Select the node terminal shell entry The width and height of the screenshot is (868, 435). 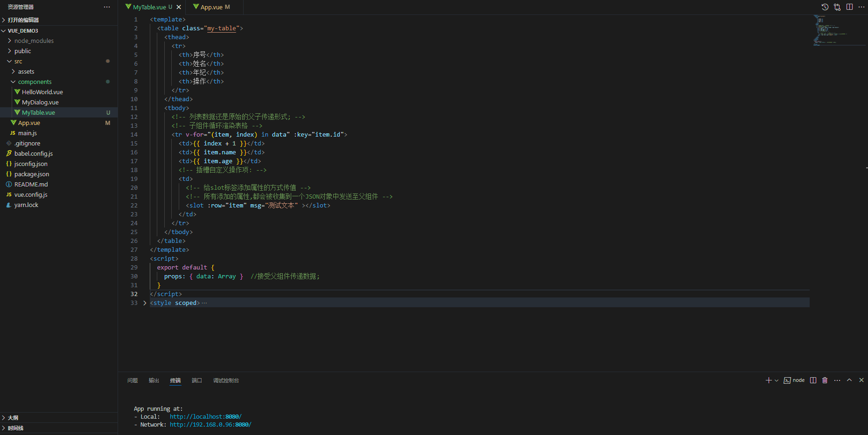coord(794,380)
